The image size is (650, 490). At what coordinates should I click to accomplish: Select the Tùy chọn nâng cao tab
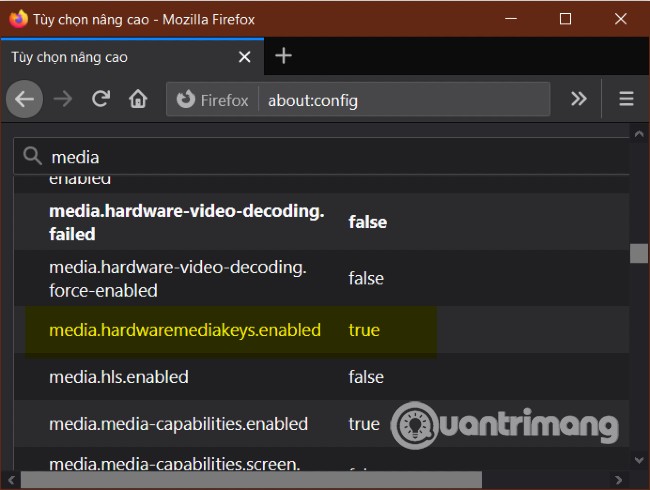click(x=132, y=57)
